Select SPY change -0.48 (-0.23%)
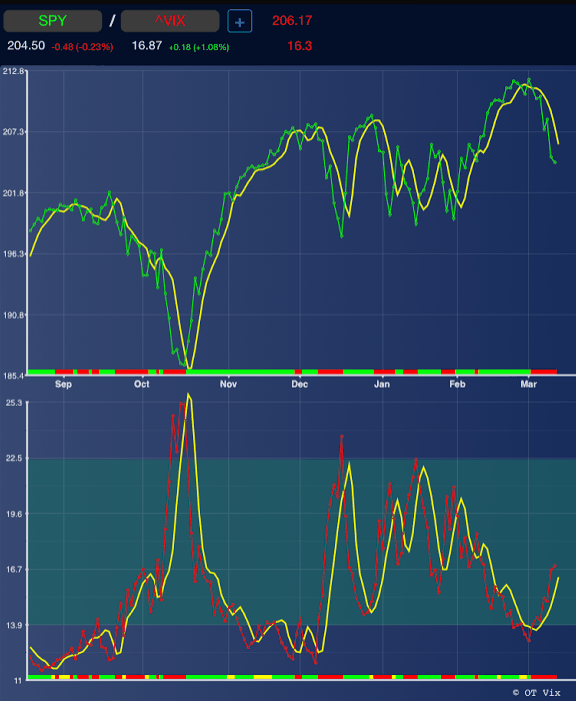Screen dimensions: 576x701 [x=82, y=47]
